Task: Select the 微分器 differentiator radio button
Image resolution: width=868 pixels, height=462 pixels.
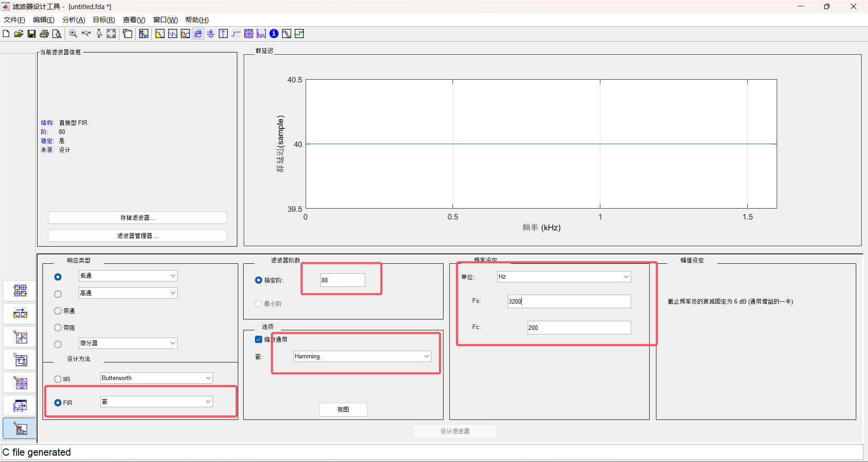Action: 58,344
